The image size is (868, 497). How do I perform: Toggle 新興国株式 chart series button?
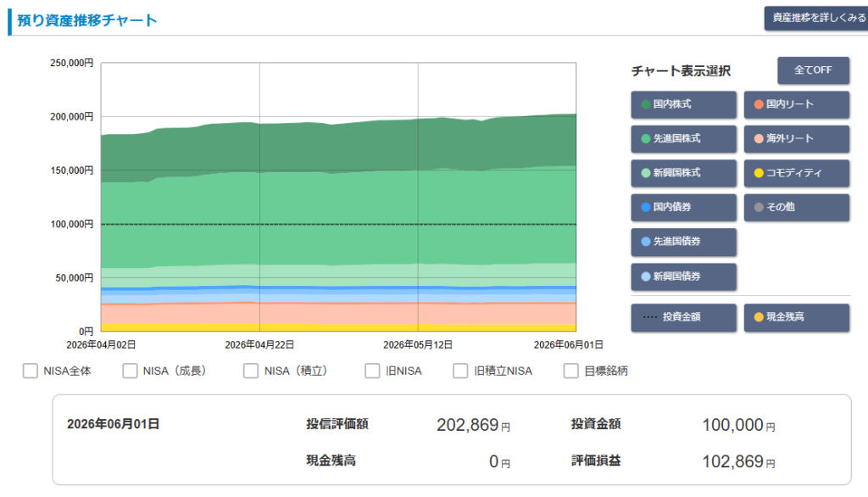683,173
